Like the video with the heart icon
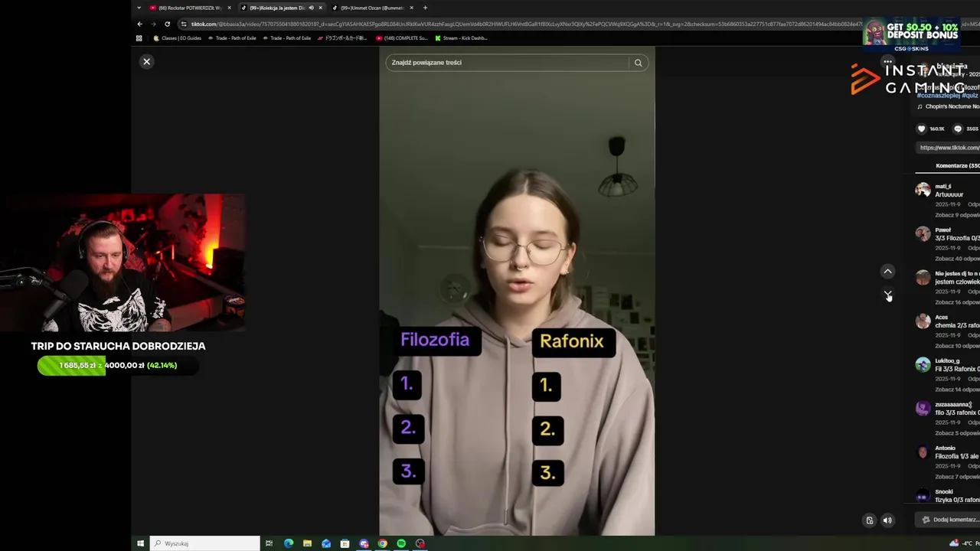Screen dimensions: 980x551 pos(921,129)
